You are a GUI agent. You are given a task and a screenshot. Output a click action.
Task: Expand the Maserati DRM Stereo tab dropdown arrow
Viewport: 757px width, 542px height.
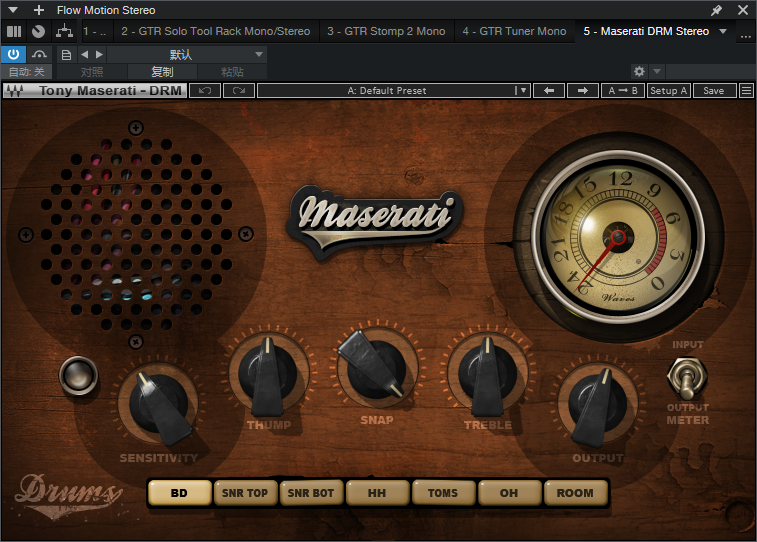coord(723,31)
